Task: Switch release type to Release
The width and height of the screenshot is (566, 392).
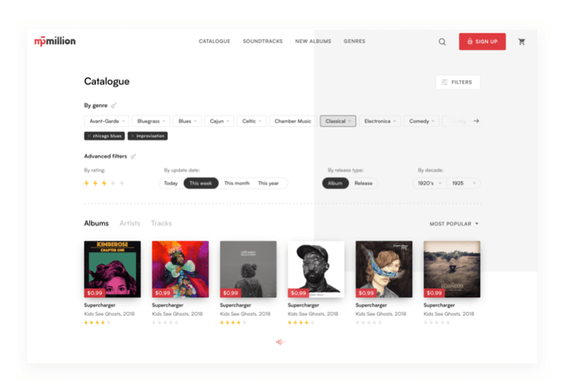Action: tap(363, 183)
